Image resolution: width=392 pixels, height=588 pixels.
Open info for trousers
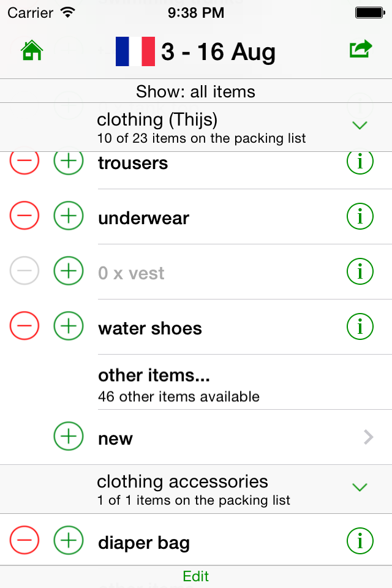coord(360,161)
